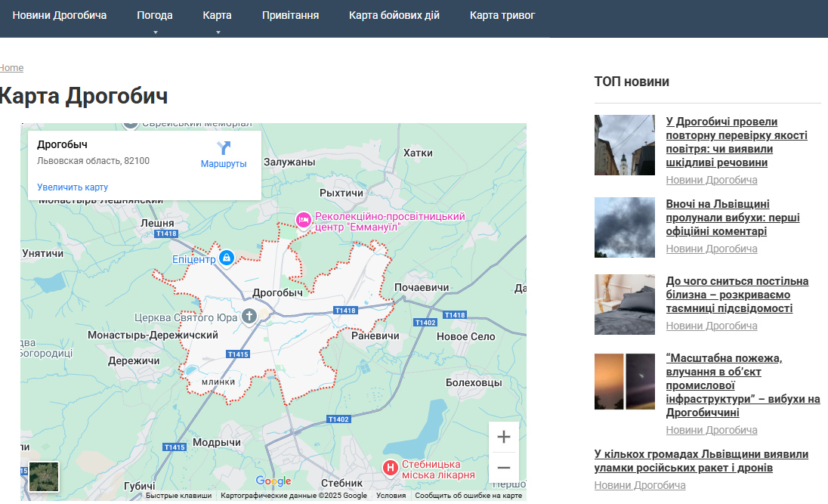The height and width of the screenshot is (504, 828).
Task: Click the red Стебницька міська лікарня hospital marker
Action: [391, 468]
